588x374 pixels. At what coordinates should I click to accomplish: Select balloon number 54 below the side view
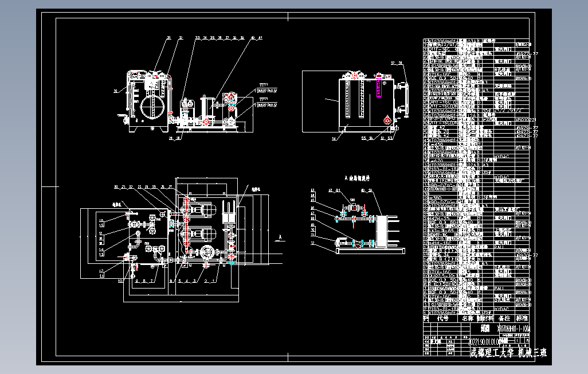(x=334, y=139)
